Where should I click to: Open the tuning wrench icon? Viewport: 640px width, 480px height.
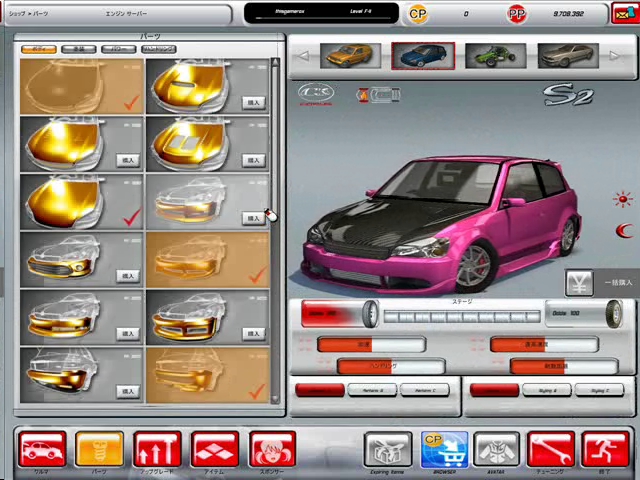point(551,450)
